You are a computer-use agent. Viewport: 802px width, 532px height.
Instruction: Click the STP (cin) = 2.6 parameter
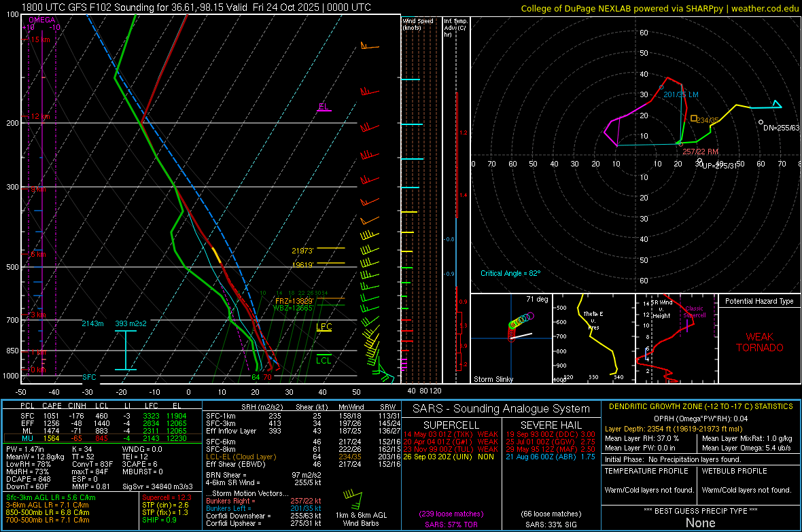pos(165,505)
